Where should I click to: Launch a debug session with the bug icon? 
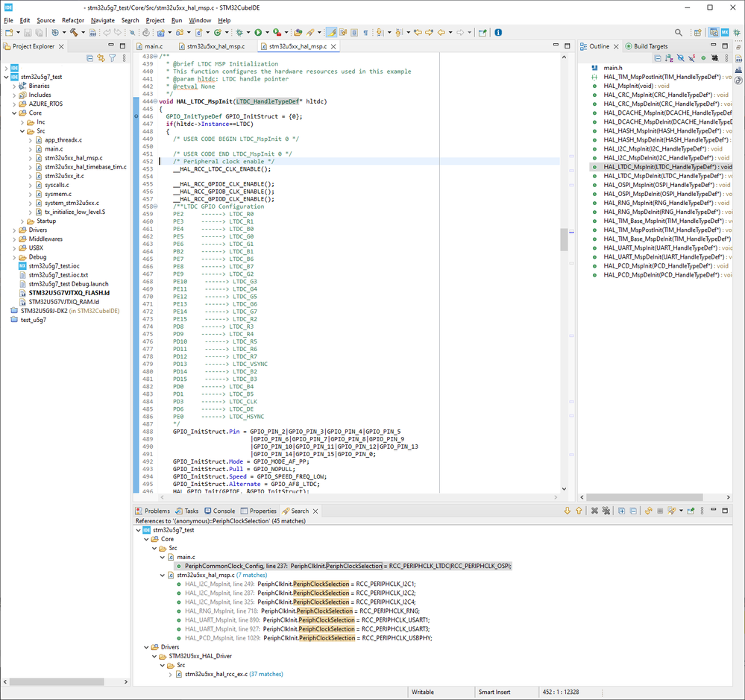[x=239, y=31]
